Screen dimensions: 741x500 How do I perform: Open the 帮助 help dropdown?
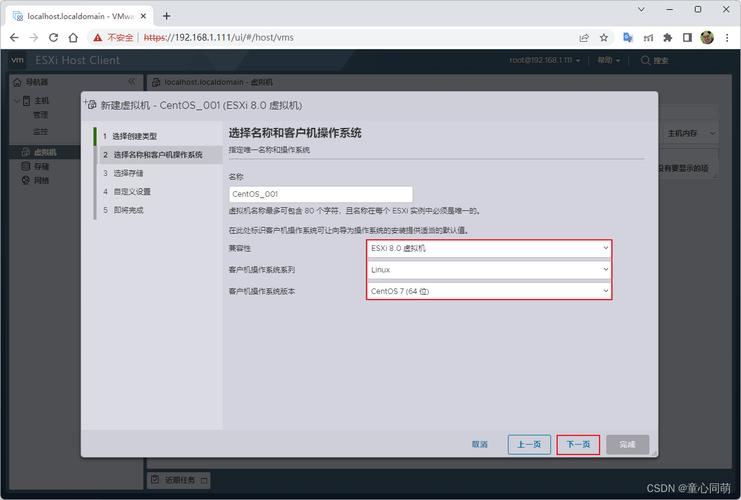tap(608, 60)
